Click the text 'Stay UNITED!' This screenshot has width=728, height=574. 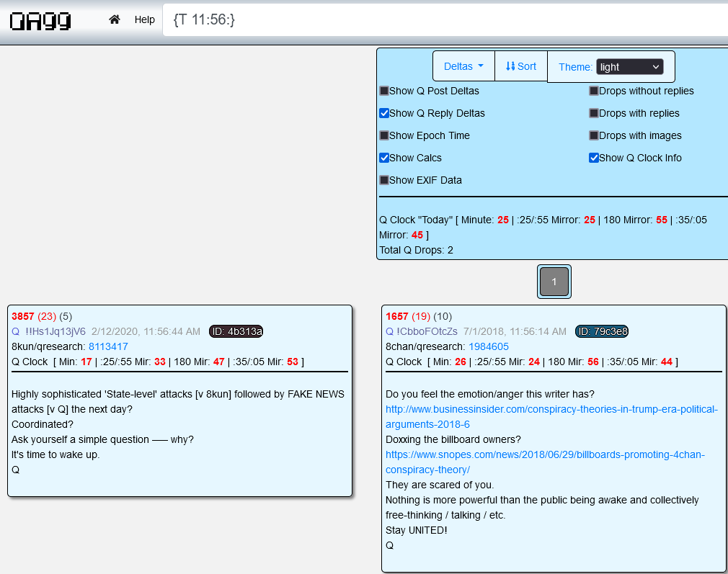click(417, 530)
